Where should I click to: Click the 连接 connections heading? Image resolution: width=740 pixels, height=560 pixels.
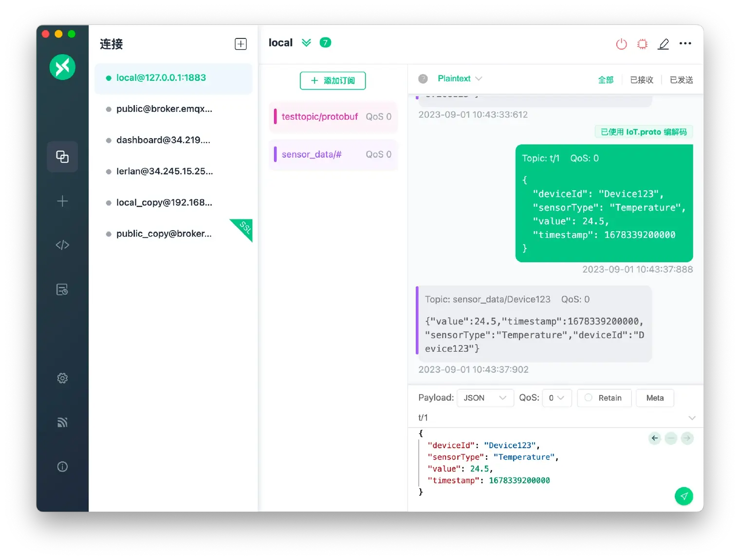(111, 44)
